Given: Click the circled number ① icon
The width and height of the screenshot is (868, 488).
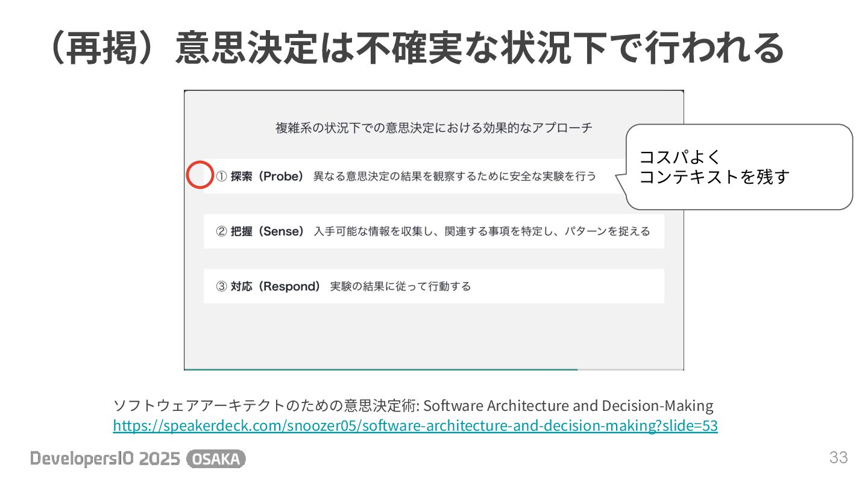Looking at the screenshot, I should click(x=221, y=177).
